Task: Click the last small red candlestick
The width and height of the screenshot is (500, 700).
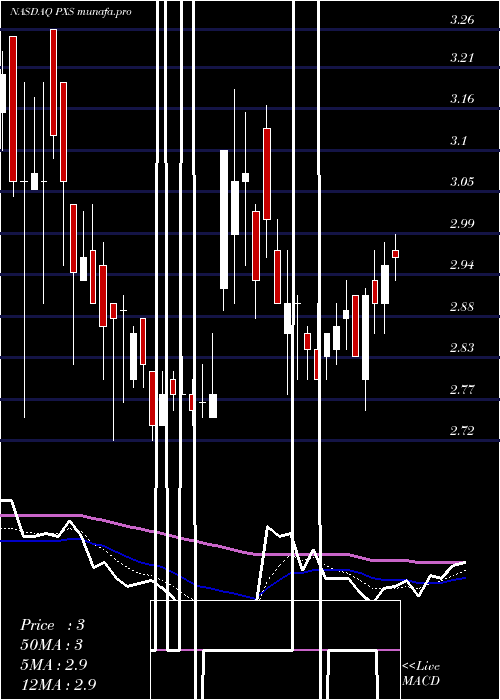Action: tap(395, 254)
